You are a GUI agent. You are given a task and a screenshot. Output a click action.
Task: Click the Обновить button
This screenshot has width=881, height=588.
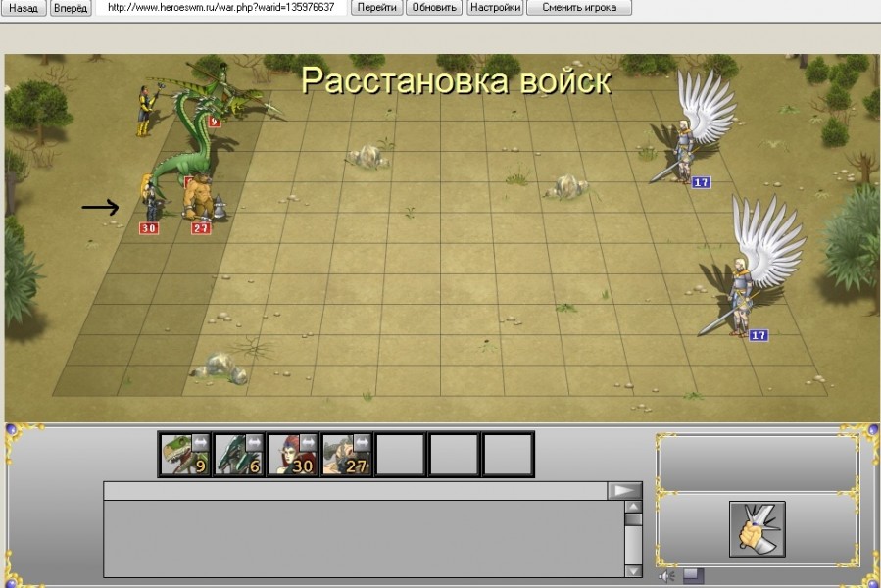tap(434, 7)
